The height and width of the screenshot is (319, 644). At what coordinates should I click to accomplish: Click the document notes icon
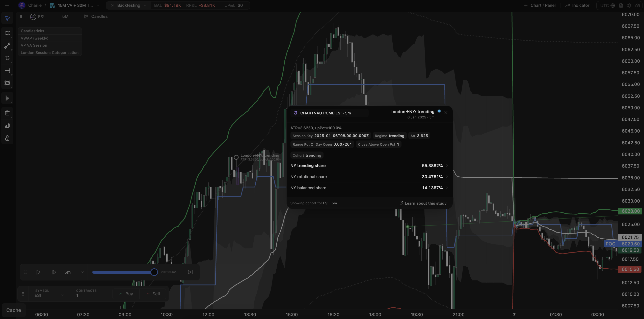[x=621, y=6]
